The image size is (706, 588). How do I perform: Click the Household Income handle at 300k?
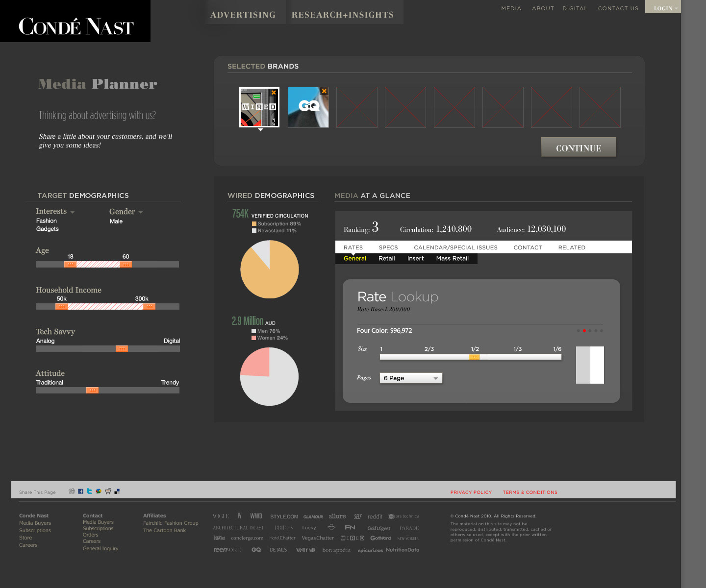pyautogui.click(x=150, y=306)
